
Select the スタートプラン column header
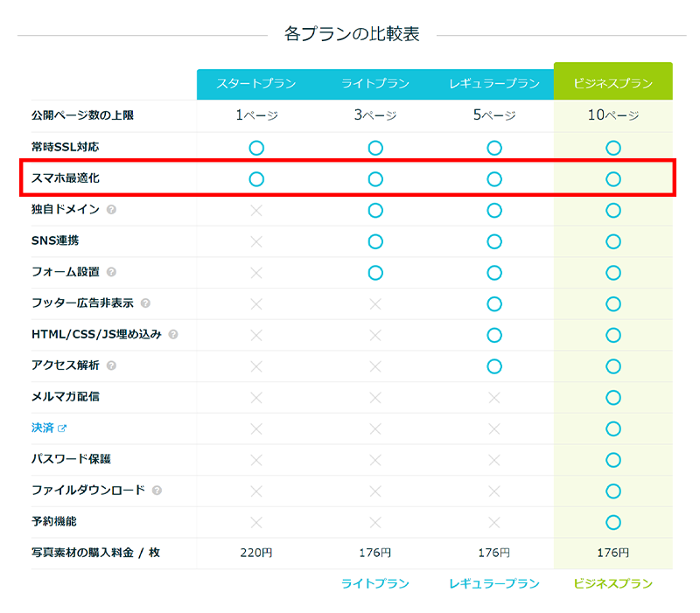point(255,84)
